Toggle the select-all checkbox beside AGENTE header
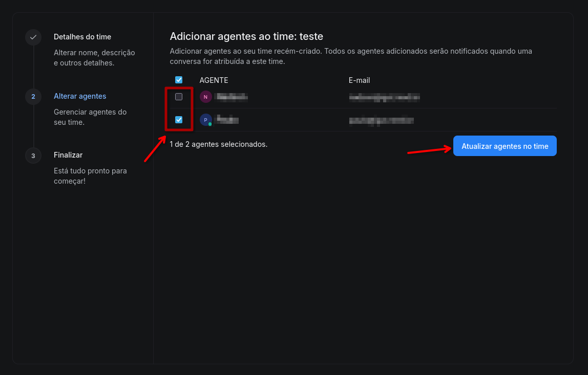Image resolution: width=588 pixels, height=375 pixels. (x=179, y=80)
